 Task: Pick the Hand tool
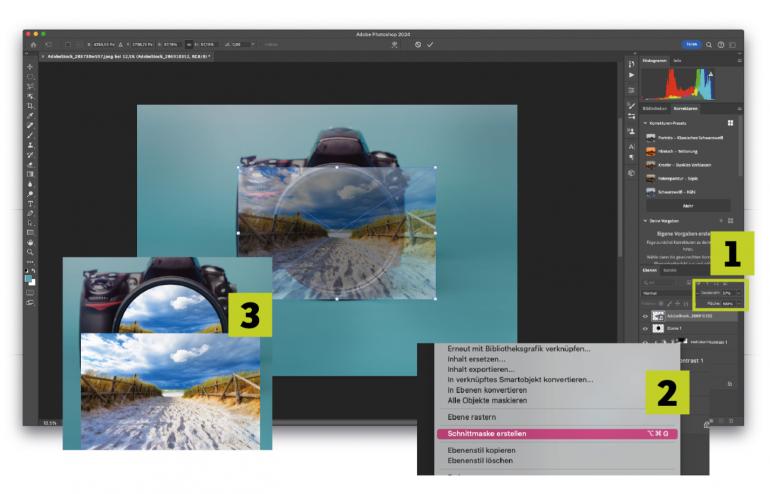pyautogui.click(x=30, y=241)
